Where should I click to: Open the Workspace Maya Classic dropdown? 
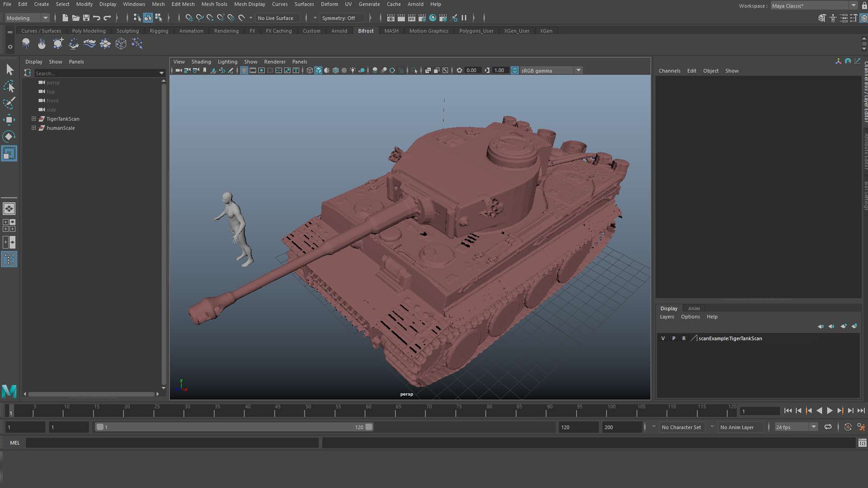[814, 6]
